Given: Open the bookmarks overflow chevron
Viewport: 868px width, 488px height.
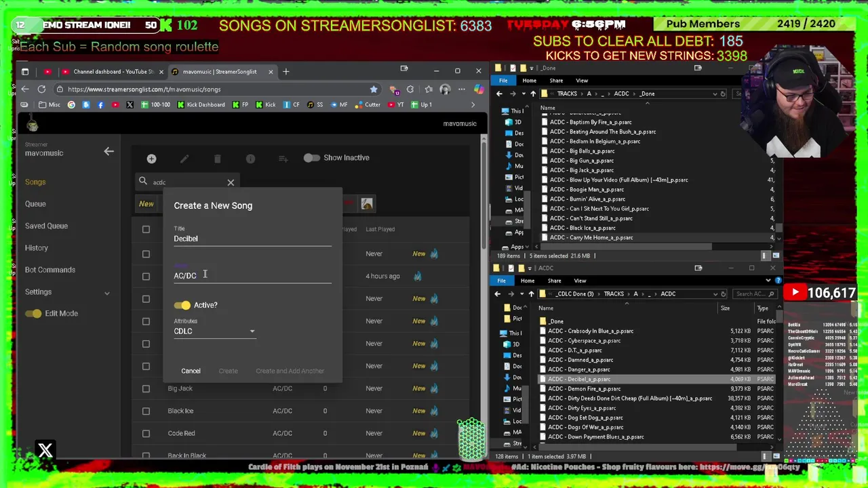Looking at the screenshot, I should (x=473, y=105).
